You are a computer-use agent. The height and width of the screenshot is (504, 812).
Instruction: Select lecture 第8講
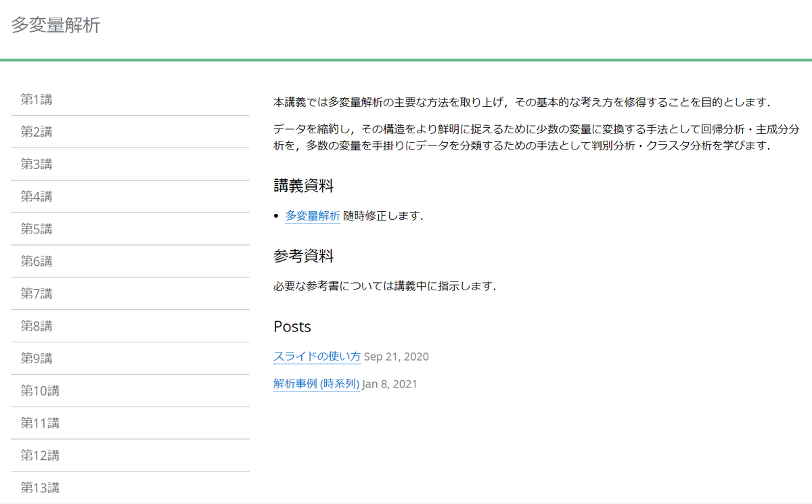pos(130,326)
